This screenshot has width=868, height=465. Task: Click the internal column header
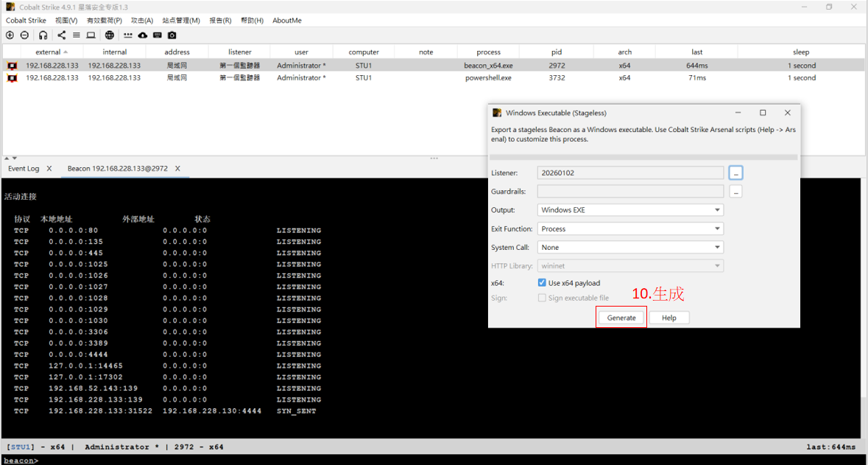(x=115, y=52)
